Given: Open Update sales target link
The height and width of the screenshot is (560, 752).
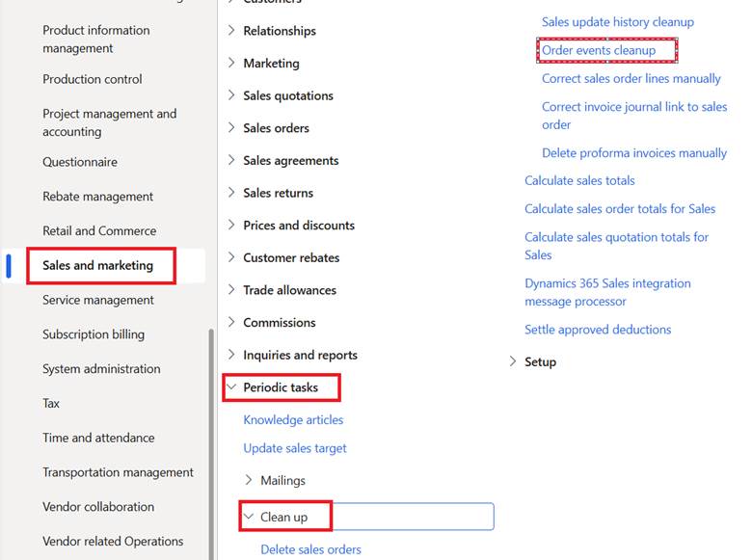Looking at the screenshot, I should pos(294,448).
